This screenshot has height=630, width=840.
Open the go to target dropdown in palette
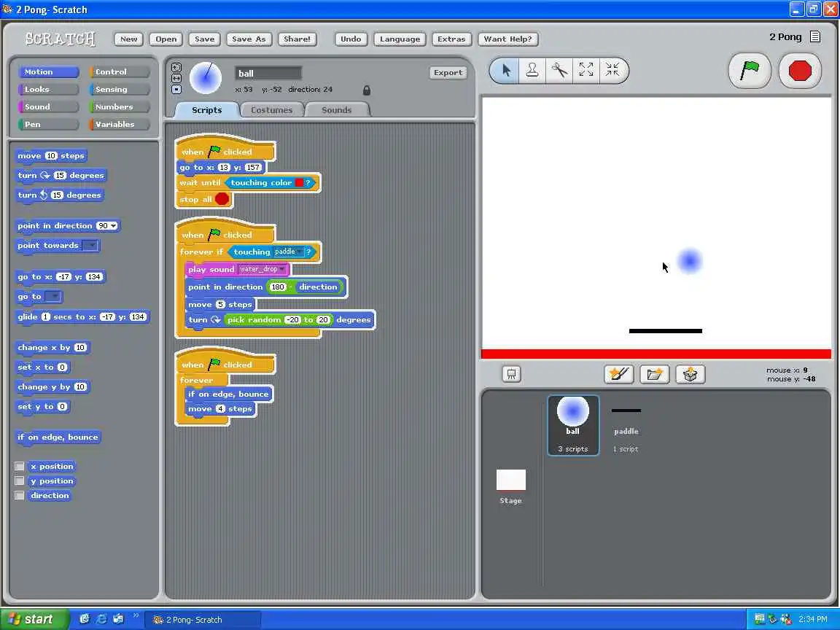coord(53,296)
